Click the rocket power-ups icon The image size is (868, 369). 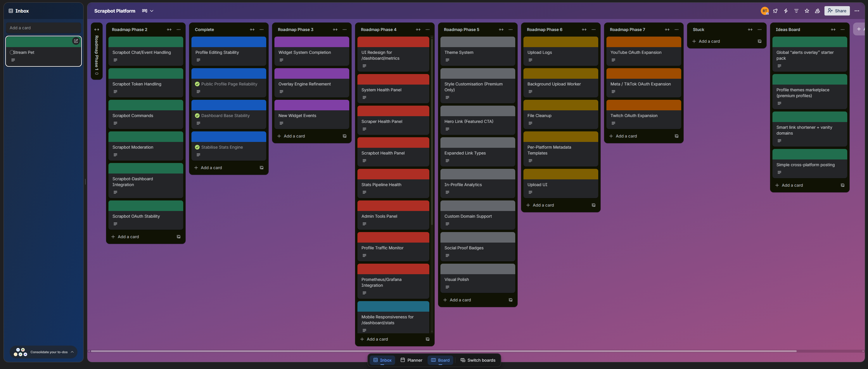pos(775,11)
